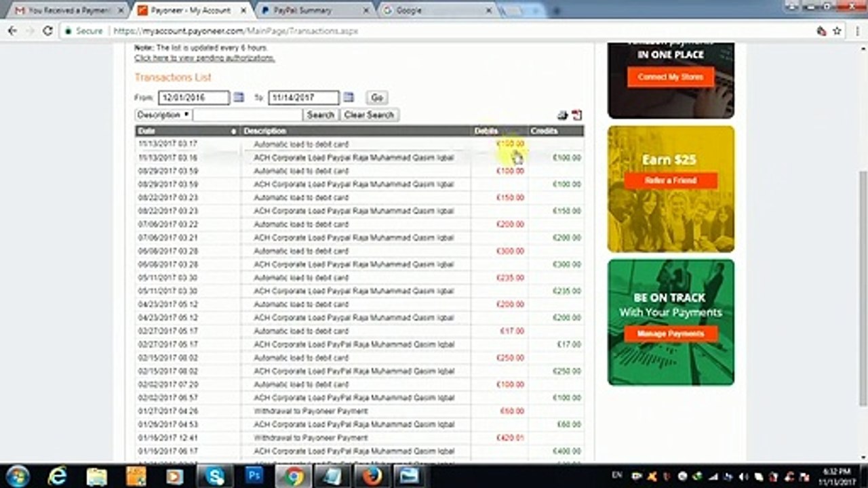Image resolution: width=868 pixels, height=488 pixels.
Task: Click the €235.00 debit on 05/11/2017
Action: pyautogui.click(x=510, y=278)
